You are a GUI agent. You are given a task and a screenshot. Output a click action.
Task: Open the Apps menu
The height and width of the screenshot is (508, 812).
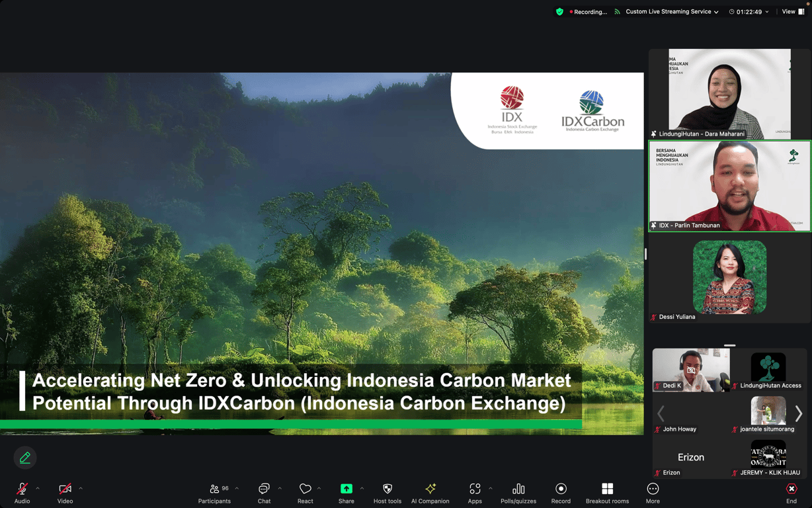tap(475, 493)
